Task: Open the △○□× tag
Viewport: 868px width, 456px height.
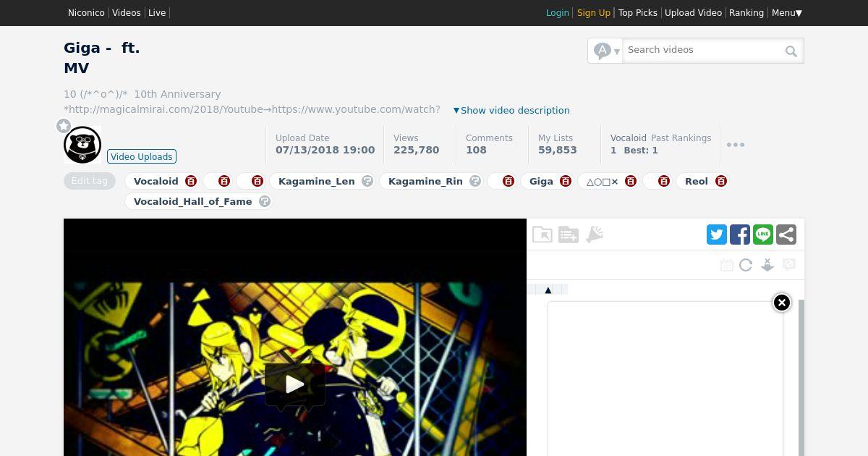Action: (603, 181)
